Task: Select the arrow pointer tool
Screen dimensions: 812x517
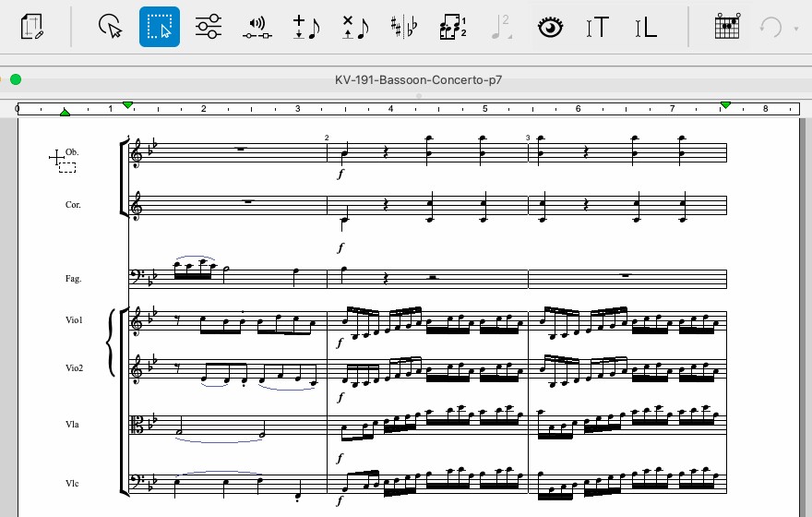Action: point(110,27)
